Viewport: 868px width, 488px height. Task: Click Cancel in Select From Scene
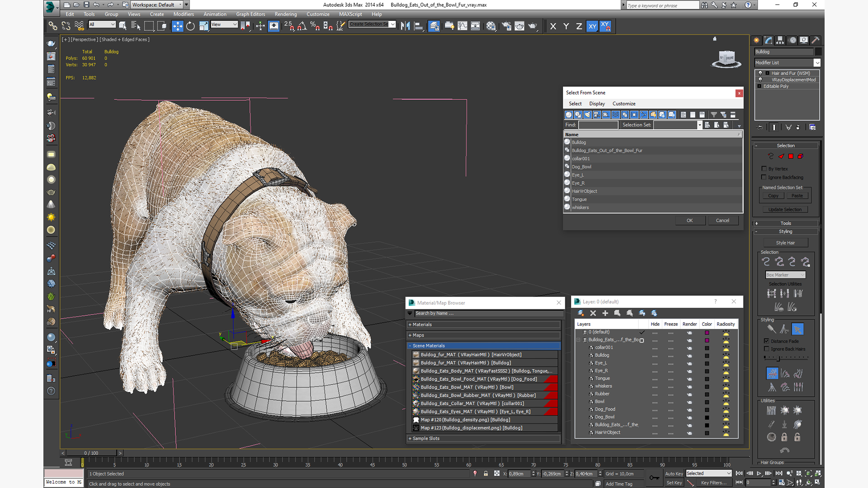pyautogui.click(x=722, y=221)
